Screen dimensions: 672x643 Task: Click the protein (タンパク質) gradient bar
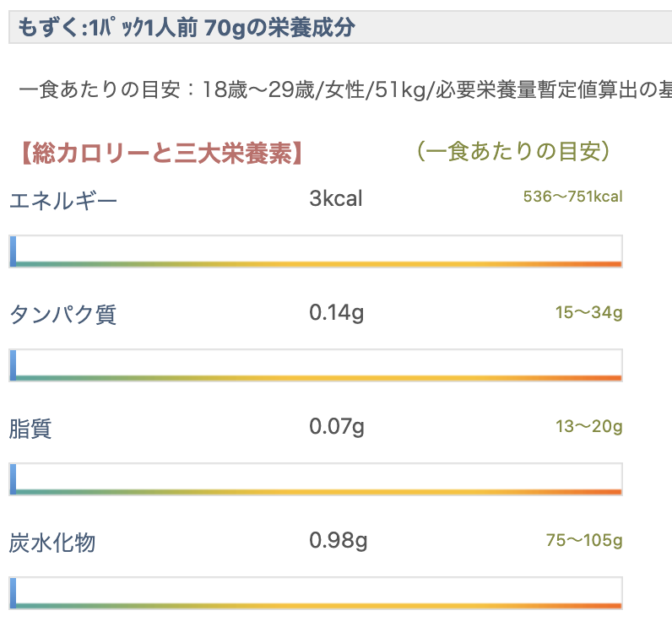click(x=316, y=365)
